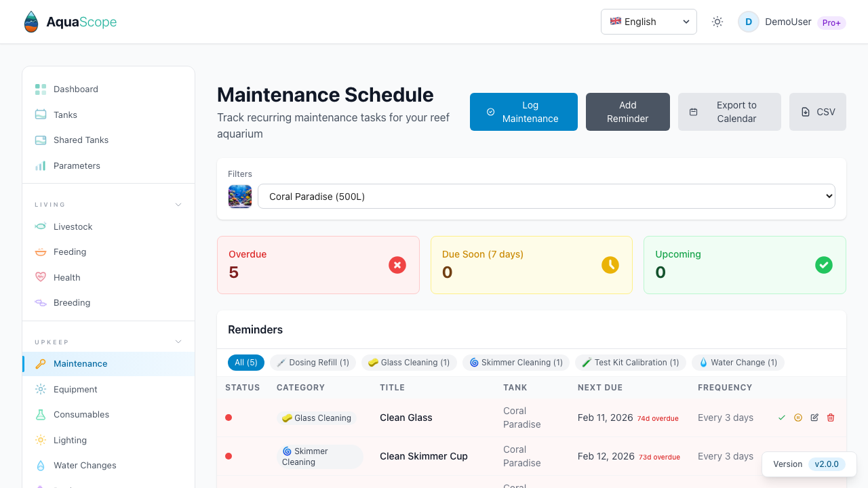Delete the Clean Glass reminder

(830, 418)
